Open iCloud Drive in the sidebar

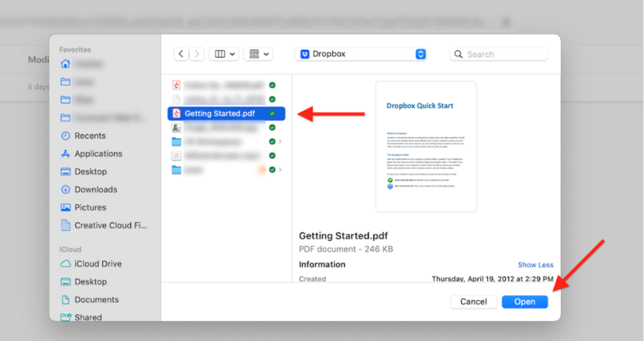tap(91, 263)
